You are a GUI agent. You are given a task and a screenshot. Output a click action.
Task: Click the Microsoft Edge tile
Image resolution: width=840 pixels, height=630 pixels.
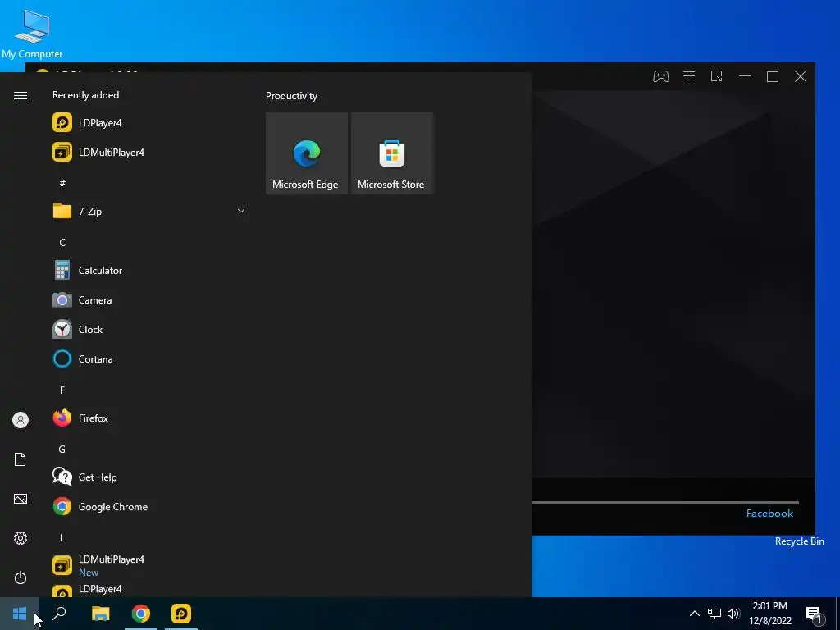[x=307, y=153]
